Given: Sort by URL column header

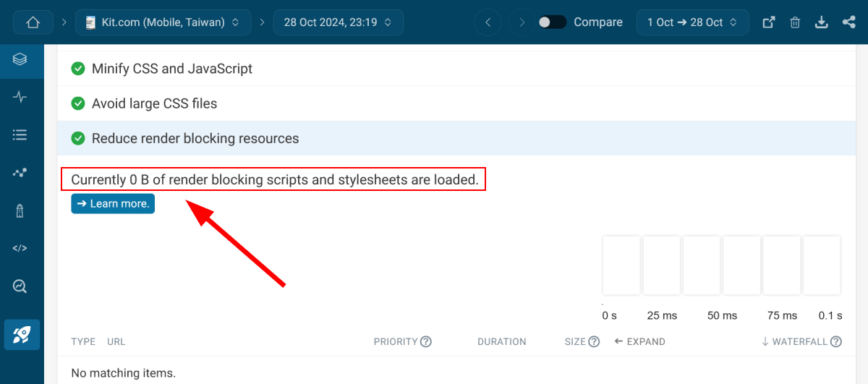Looking at the screenshot, I should pyautogui.click(x=116, y=341).
